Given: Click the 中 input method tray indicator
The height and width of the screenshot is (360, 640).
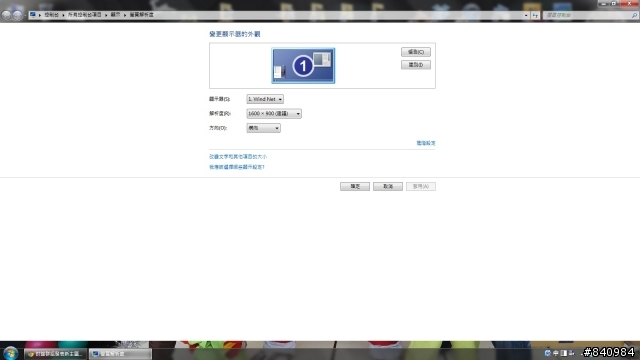Looking at the screenshot, I should tap(556, 353).
